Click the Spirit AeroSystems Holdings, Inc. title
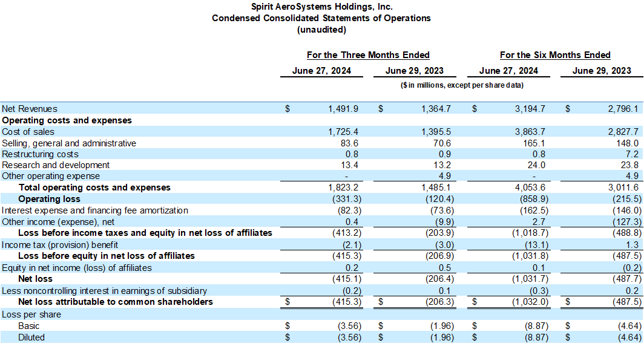 pos(321,7)
